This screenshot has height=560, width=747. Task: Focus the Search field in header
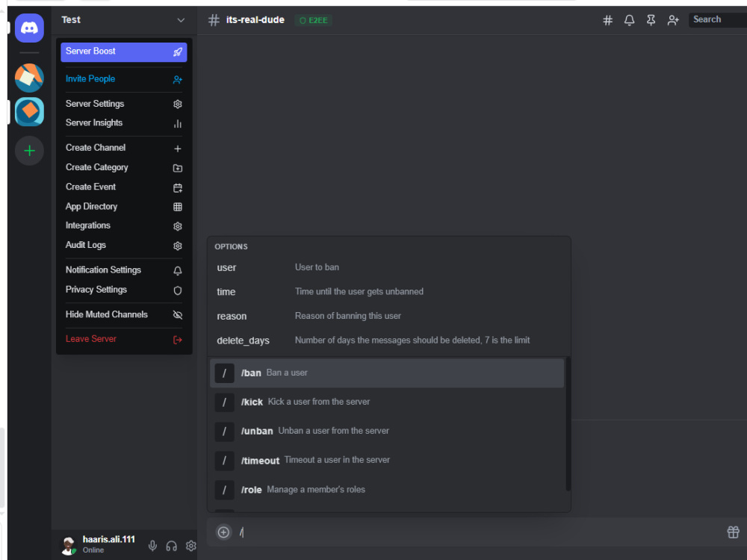pos(717,20)
